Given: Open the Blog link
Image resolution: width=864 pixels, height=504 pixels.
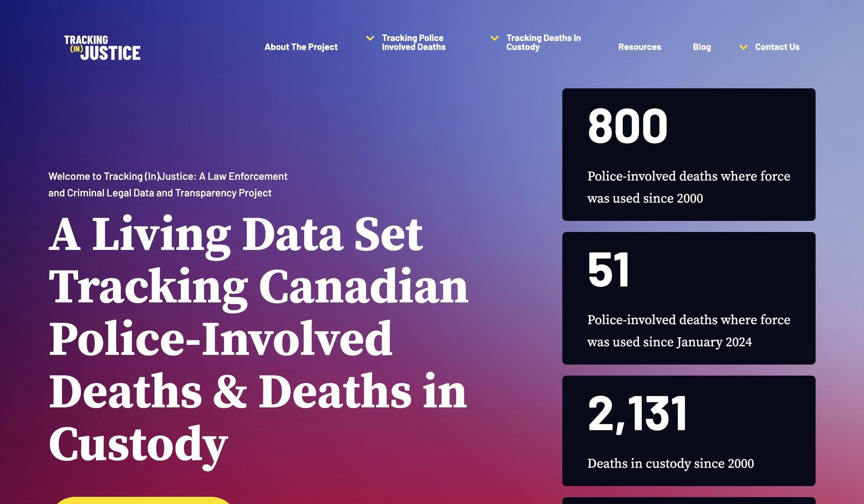Looking at the screenshot, I should [x=702, y=47].
